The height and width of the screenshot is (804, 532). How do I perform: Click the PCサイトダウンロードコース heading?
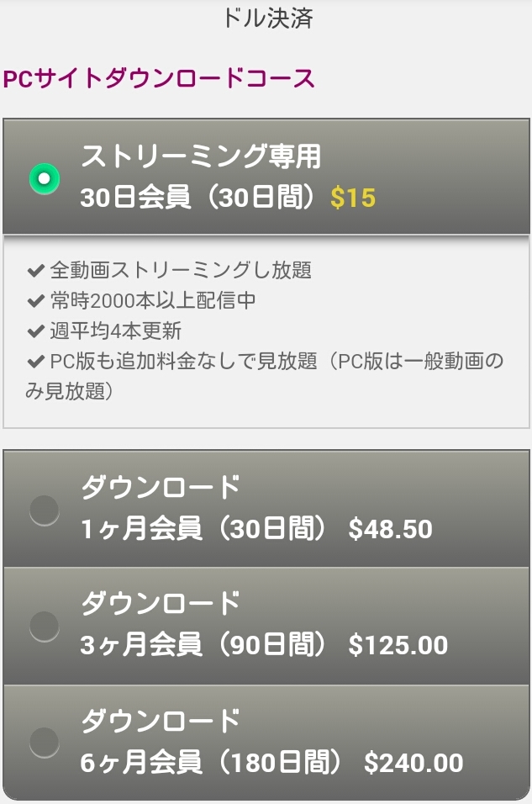click(x=160, y=79)
